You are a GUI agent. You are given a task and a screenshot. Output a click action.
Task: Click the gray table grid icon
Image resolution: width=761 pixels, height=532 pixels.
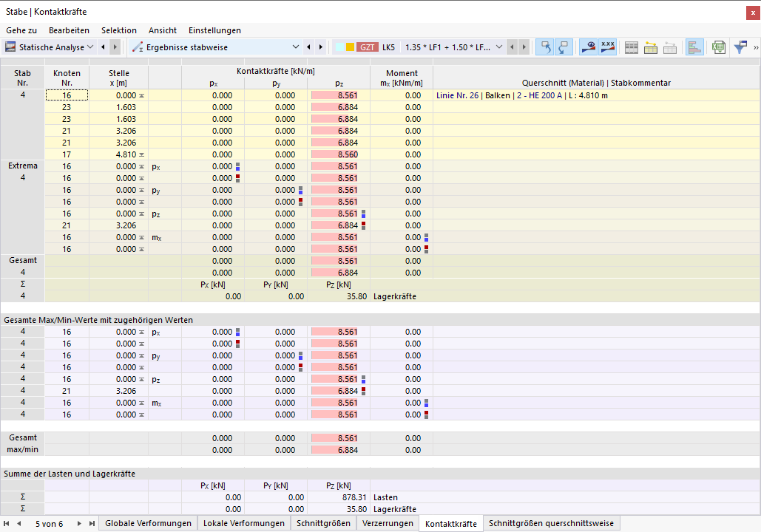[632, 47]
